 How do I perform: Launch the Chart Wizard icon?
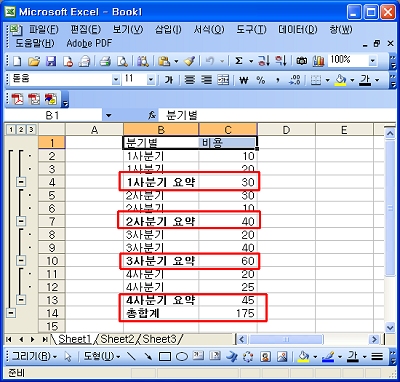(x=319, y=61)
